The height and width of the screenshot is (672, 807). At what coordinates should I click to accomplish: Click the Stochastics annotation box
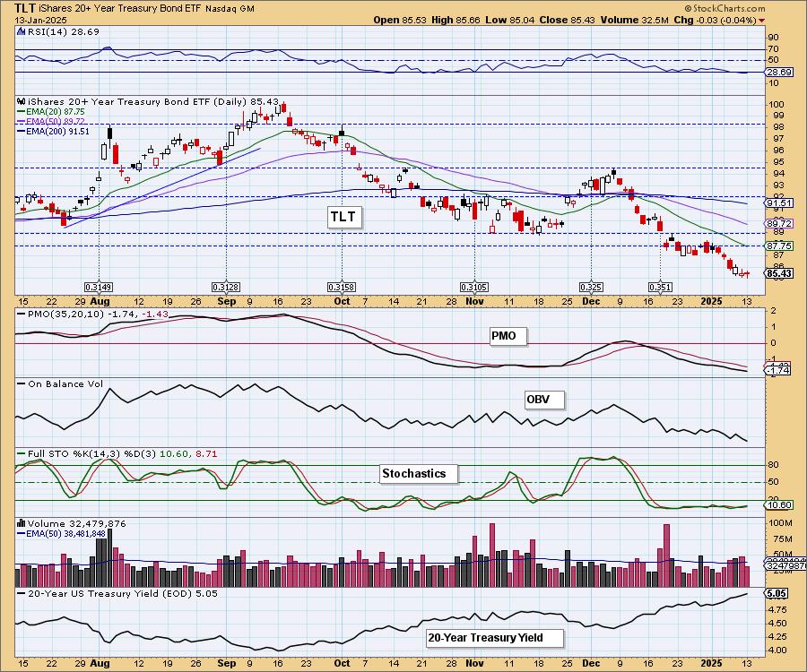pyautogui.click(x=419, y=474)
